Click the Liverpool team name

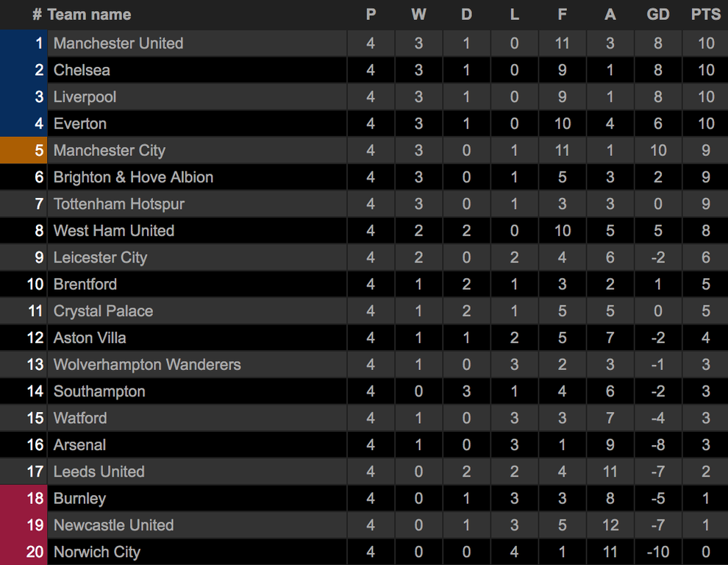pyautogui.click(x=85, y=96)
